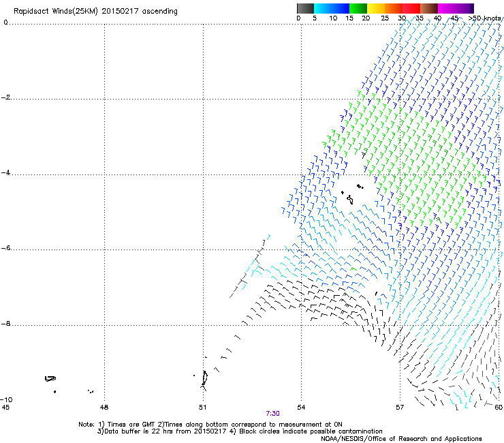
Task: Click the yellow 20-25 knots color swatch
Action: [x=376, y=8]
